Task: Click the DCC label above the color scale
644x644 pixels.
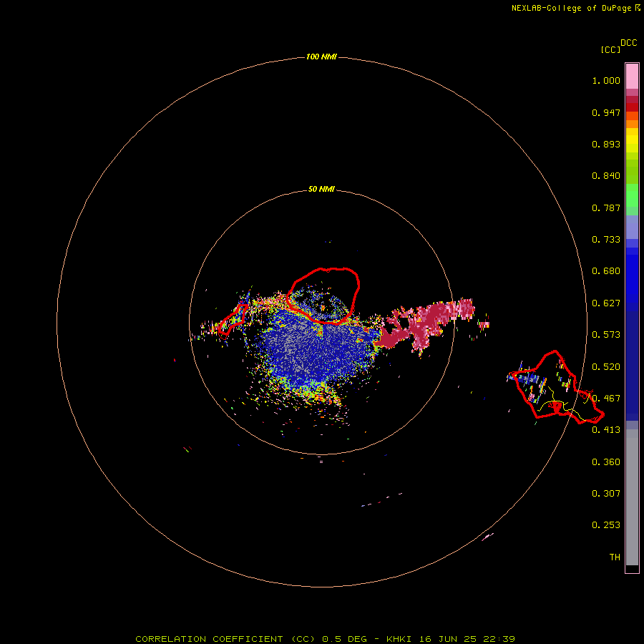Action: 629,43
